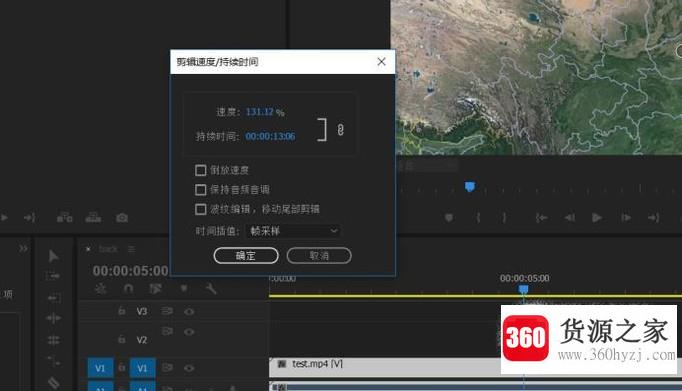The image size is (682, 391).
Task: Enable the 保持音频音调 checkbox
Action: tap(201, 190)
